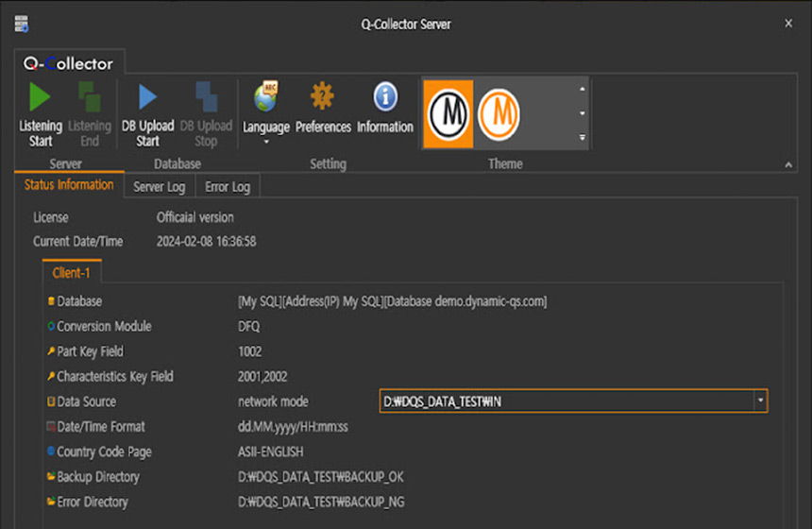Image resolution: width=812 pixels, height=529 pixels.
Task: Click the Conversion Module row icon
Action: [51, 326]
